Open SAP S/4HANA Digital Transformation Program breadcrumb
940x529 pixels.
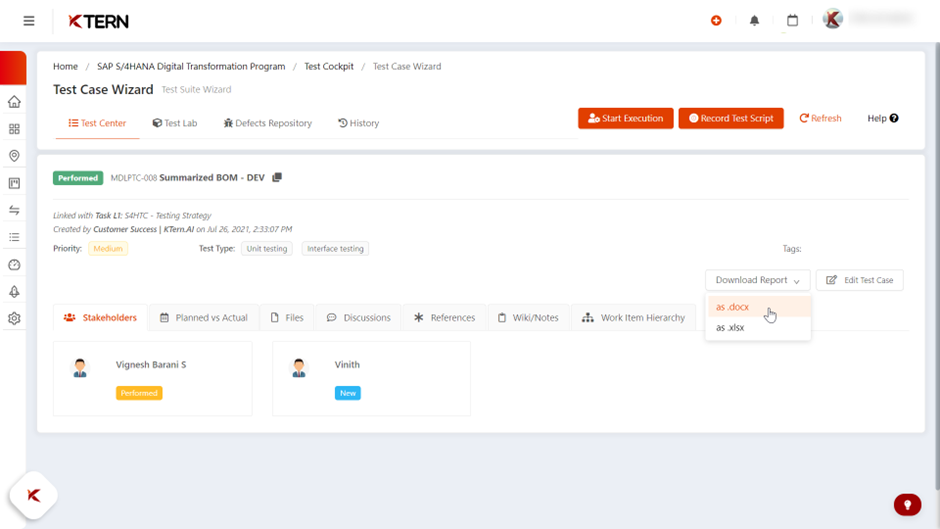click(x=191, y=67)
